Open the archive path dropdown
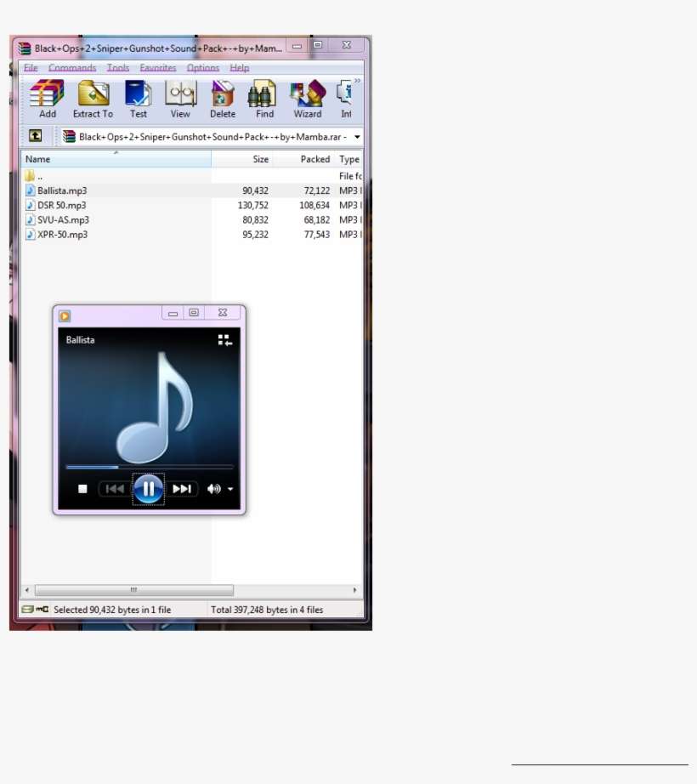Screen dimensions: 697x784 [x=356, y=136]
